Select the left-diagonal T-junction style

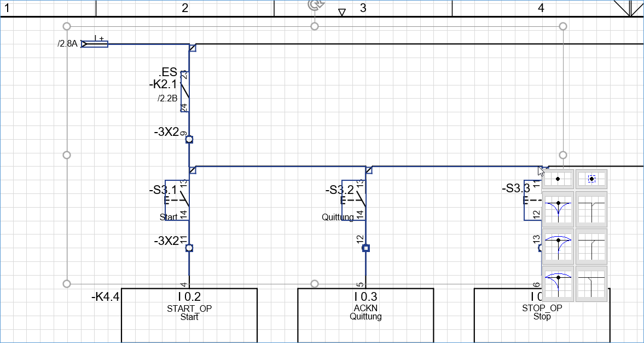pos(591,283)
